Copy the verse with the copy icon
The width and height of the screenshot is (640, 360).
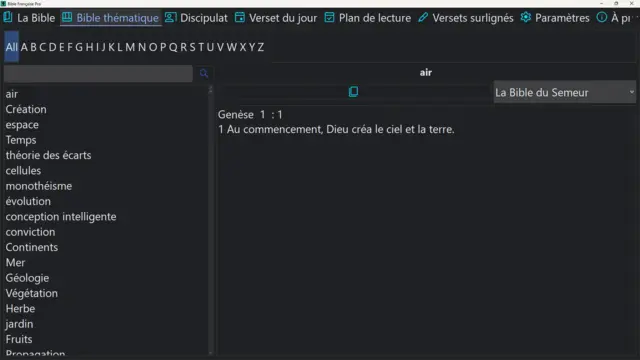(x=353, y=91)
